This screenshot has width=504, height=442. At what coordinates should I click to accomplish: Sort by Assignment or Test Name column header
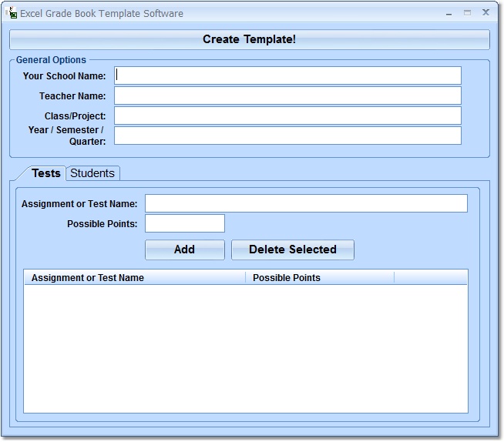pyautogui.click(x=135, y=277)
